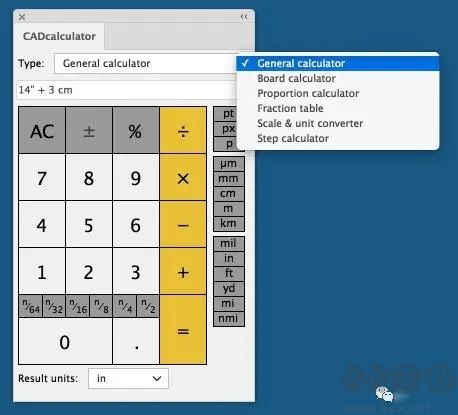Insert the km unit

(229, 224)
